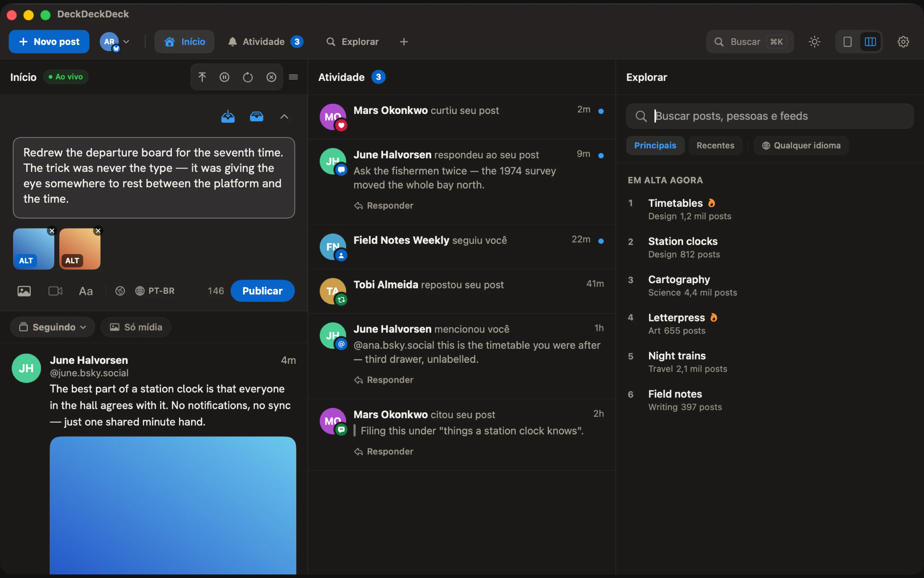
Task: Open the drafts tray icon in composer
Action: 257,116
